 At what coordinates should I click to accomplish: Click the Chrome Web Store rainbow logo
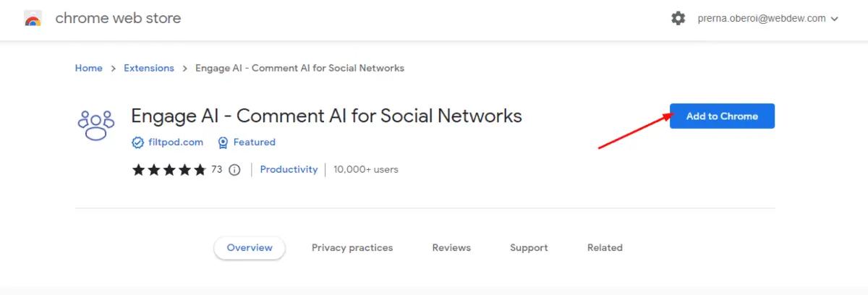coord(33,19)
